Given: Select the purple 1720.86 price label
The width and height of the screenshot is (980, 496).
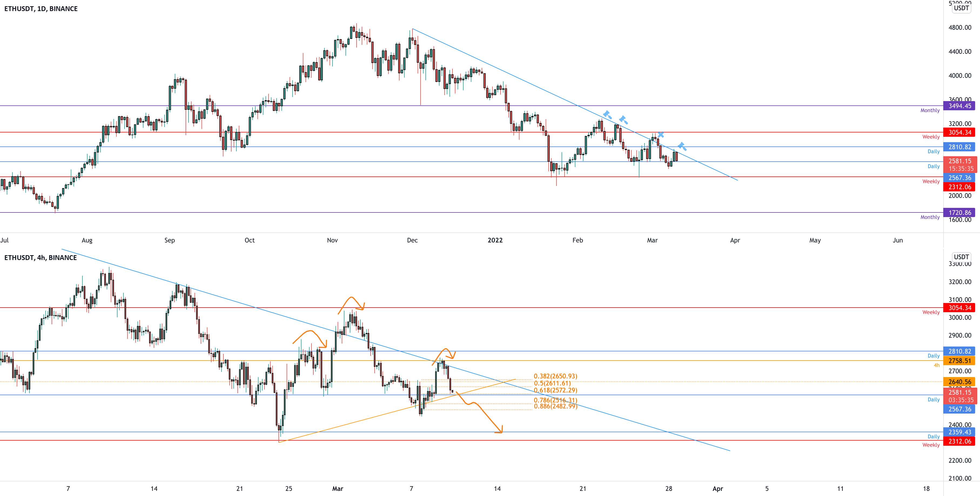Looking at the screenshot, I should [959, 213].
